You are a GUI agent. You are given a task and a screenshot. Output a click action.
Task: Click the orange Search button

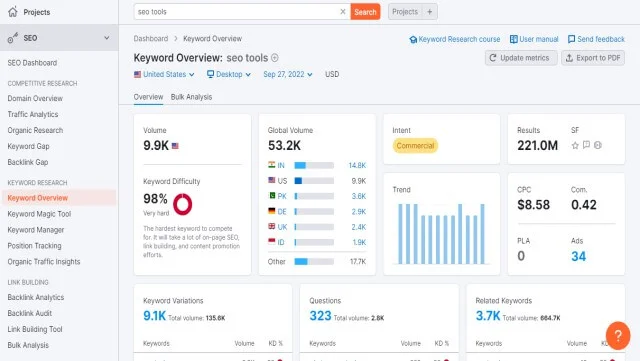(x=365, y=12)
